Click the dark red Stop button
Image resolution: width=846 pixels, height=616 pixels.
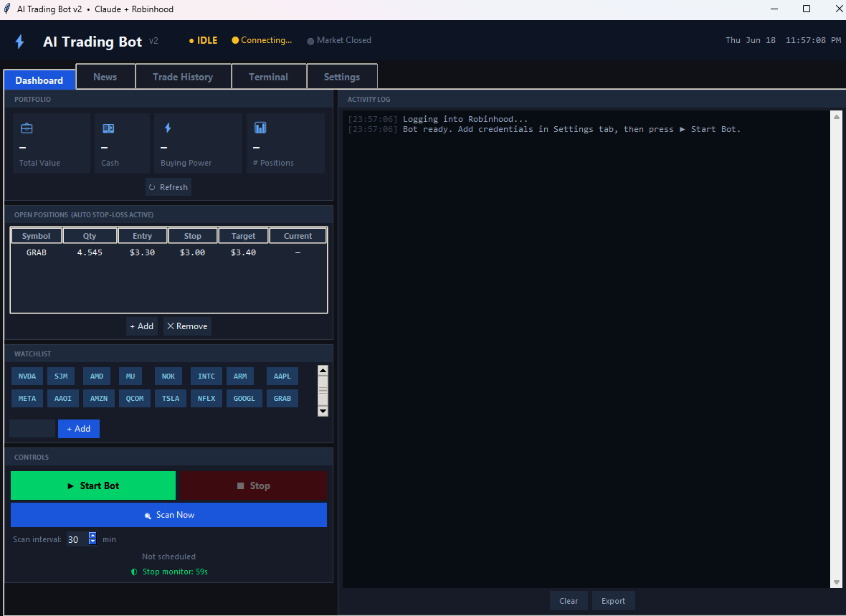[x=252, y=485]
